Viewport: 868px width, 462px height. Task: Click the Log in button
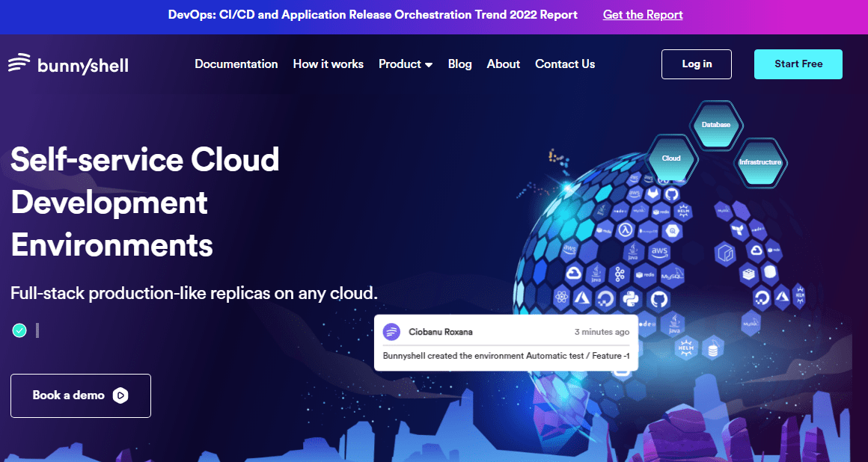(697, 64)
